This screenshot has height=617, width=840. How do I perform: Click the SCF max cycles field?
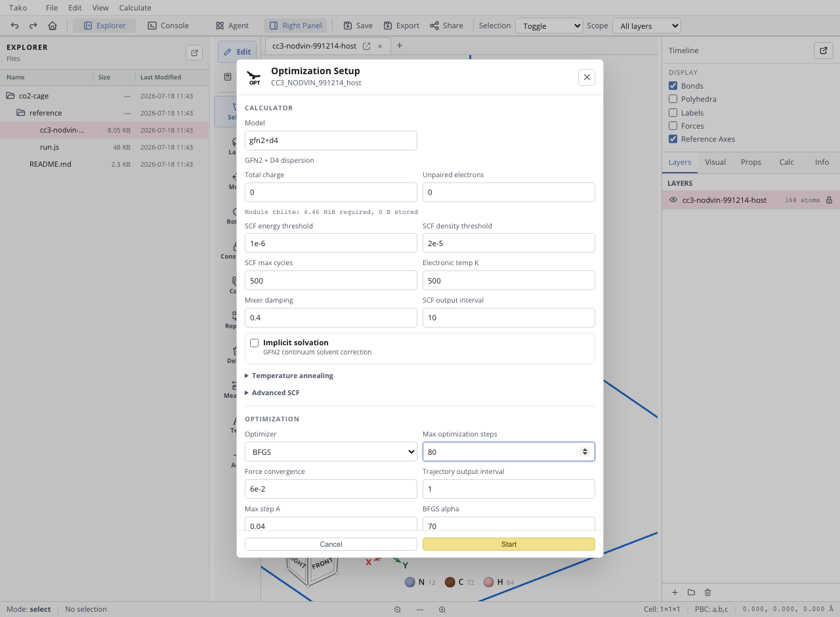[x=331, y=280]
